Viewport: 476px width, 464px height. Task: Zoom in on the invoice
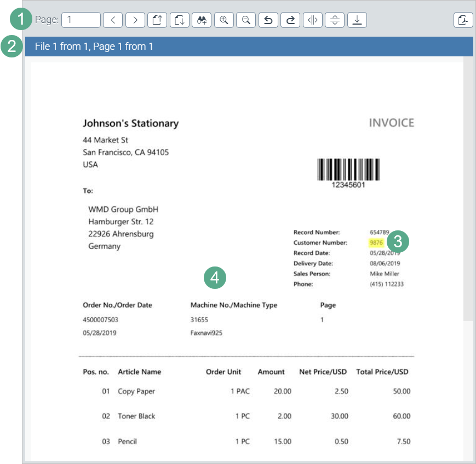tap(223, 20)
